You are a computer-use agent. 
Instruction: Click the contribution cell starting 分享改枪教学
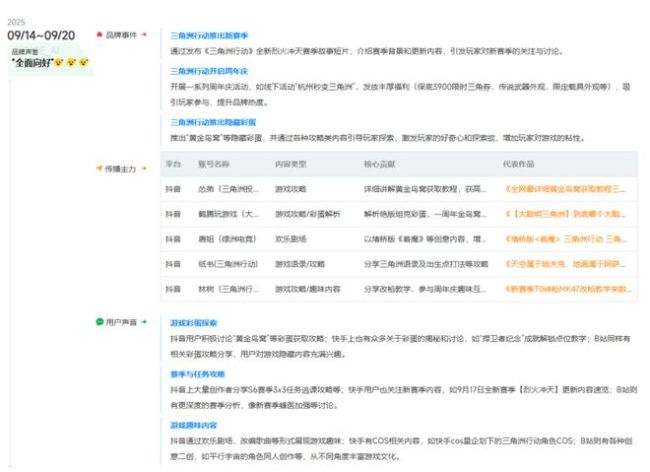pyautogui.click(x=425, y=289)
